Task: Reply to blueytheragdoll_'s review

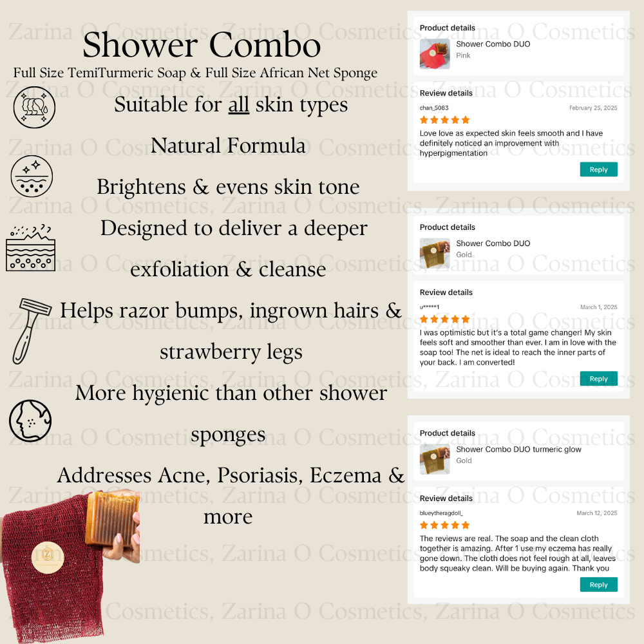Action: (x=598, y=585)
